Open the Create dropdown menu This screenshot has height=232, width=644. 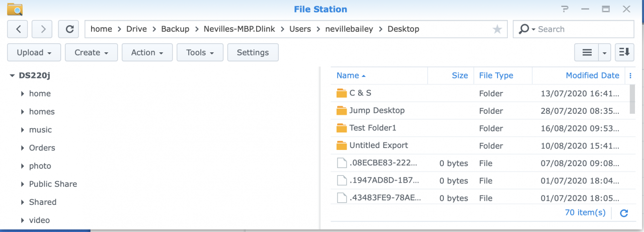point(91,52)
